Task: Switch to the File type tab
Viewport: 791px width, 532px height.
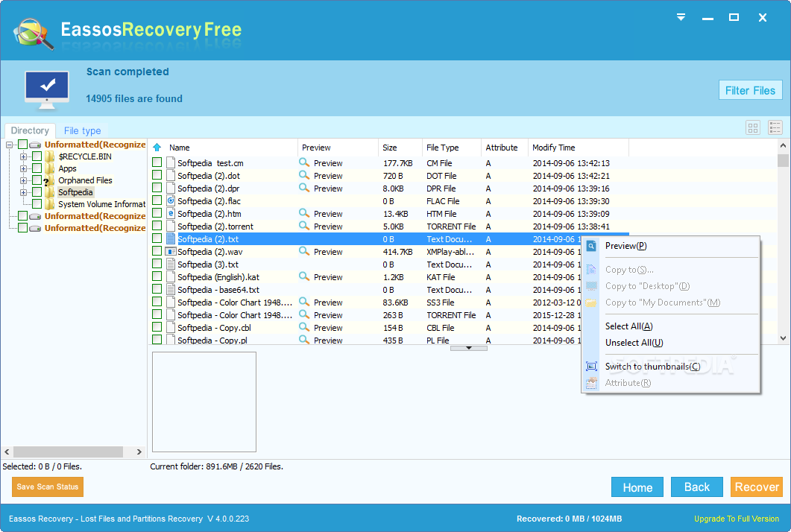Action: (82, 130)
